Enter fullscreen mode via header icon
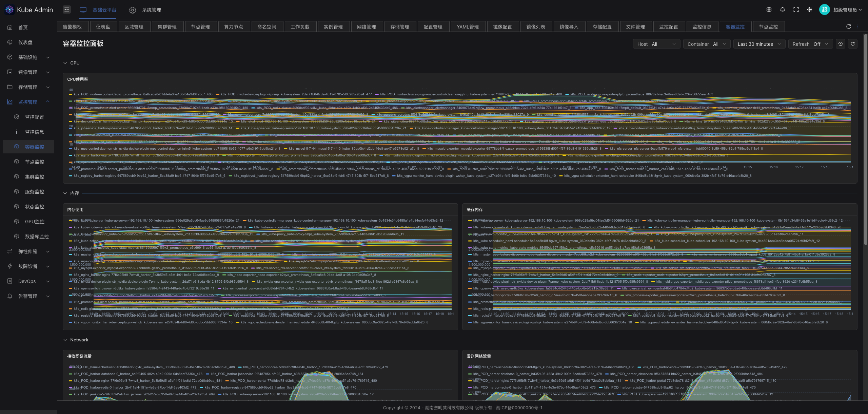 pyautogui.click(x=796, y=10)
